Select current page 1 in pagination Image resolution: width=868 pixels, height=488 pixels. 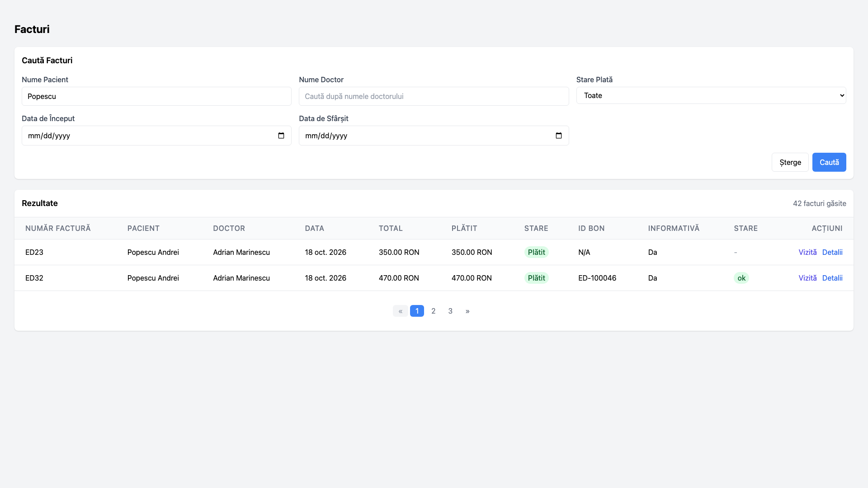tap(417, 311)
